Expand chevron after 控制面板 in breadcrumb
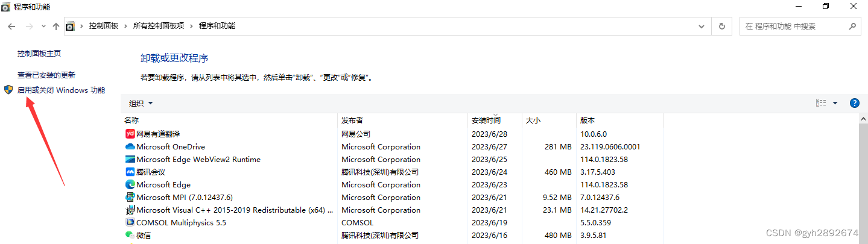This screenshot has width=868, height=244. click(x=126, y=26)
